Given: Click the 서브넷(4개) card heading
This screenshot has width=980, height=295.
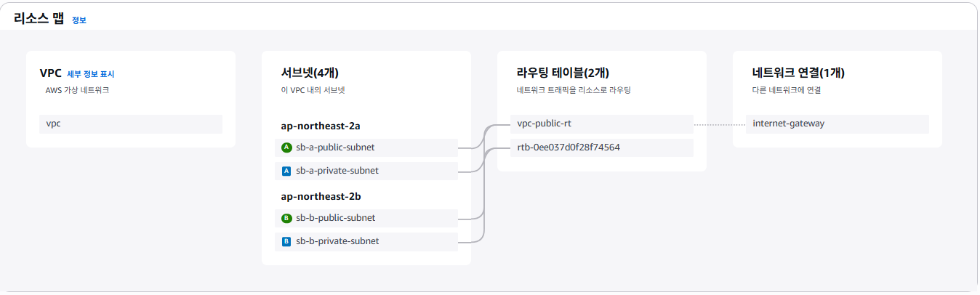Looking at the screenshot, I should pos(310,73).
